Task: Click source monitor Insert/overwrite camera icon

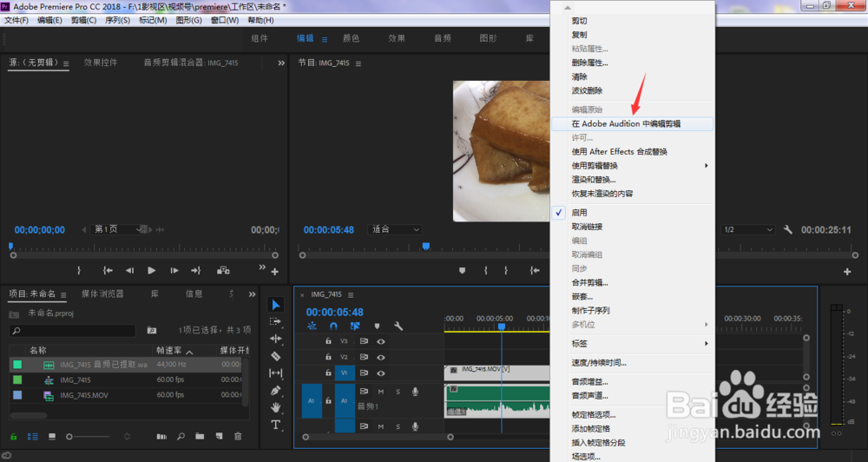Action: click(x=223, y=270)
